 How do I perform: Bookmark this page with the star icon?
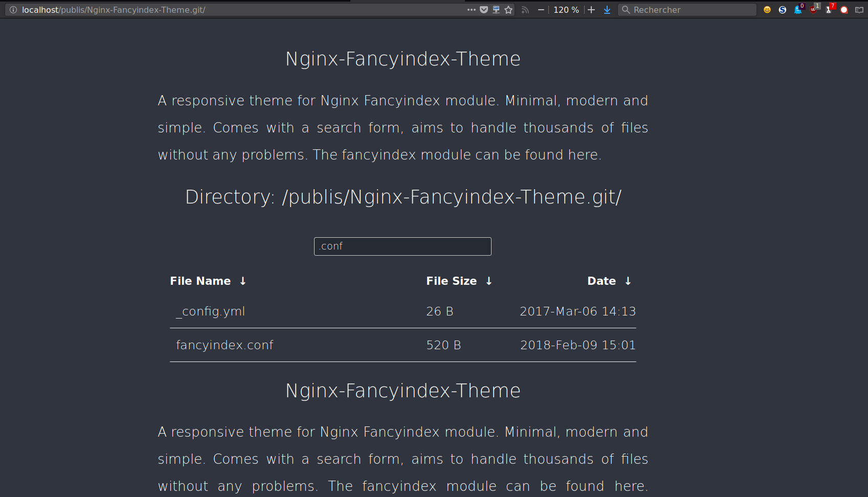coord(508,10)
